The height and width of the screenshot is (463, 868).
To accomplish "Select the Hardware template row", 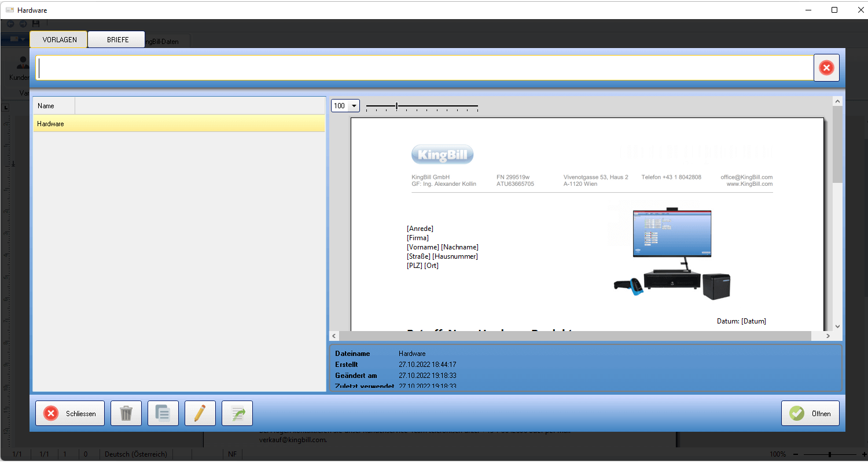I will tap(179, 123).
